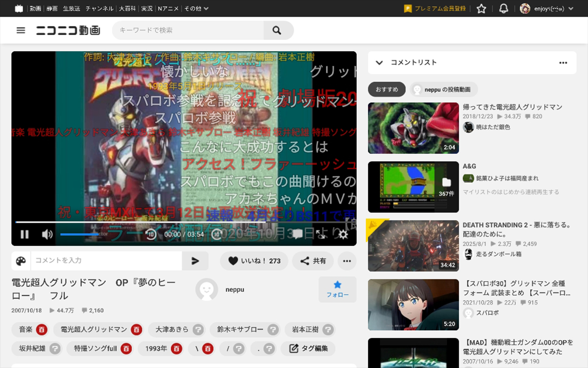
Task: Rewind 10 seconds in the player
Action: [151, 234]
